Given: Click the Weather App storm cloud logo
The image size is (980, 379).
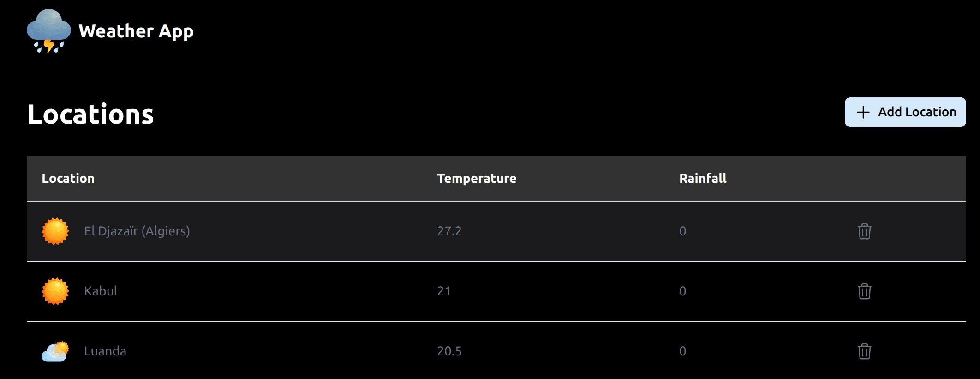Looking at the screenshot, I should pyautogui.click(x=48, y=31).
